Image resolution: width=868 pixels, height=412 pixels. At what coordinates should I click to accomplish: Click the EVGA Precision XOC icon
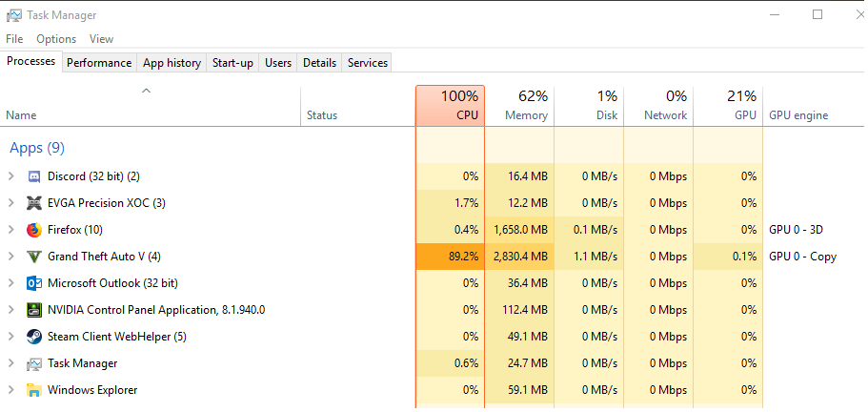[x=33, y=203]
